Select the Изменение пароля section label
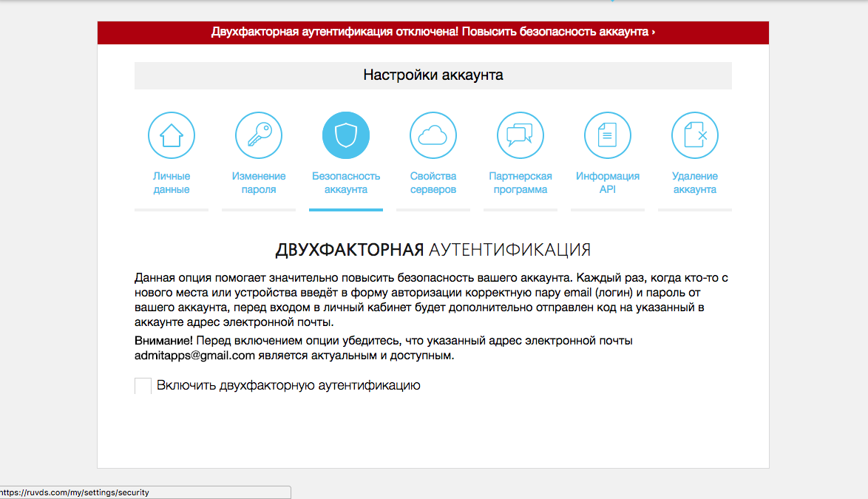The height and width of the screenshot is (499, 868). pyautogui.click(x=258, y=183)
